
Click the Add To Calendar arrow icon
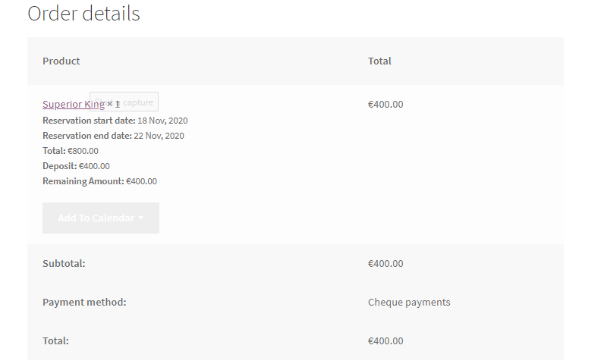141,218
